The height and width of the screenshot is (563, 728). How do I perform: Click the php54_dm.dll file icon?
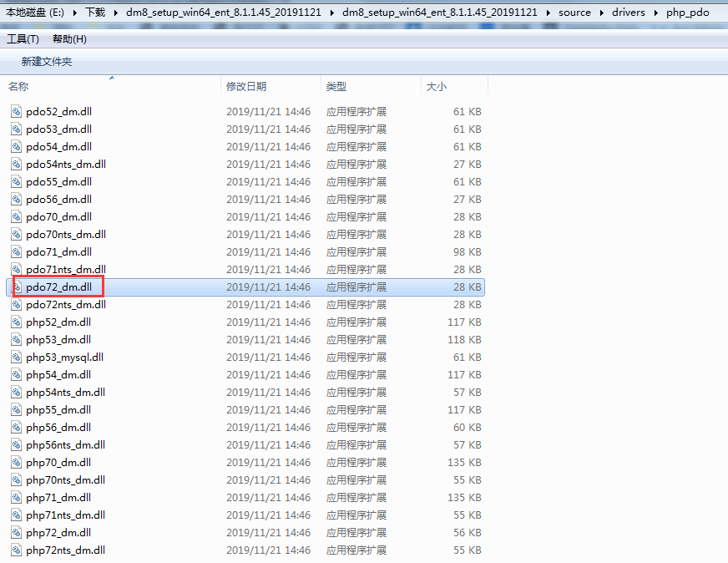16,375
